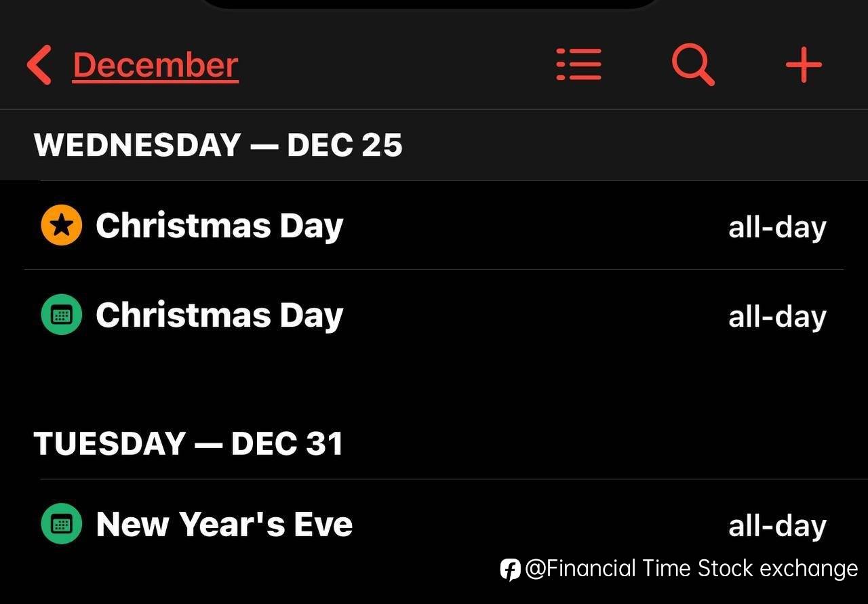Open Christmas Day event with orange star
868x604 pixels.
click(x=219, y=226)
